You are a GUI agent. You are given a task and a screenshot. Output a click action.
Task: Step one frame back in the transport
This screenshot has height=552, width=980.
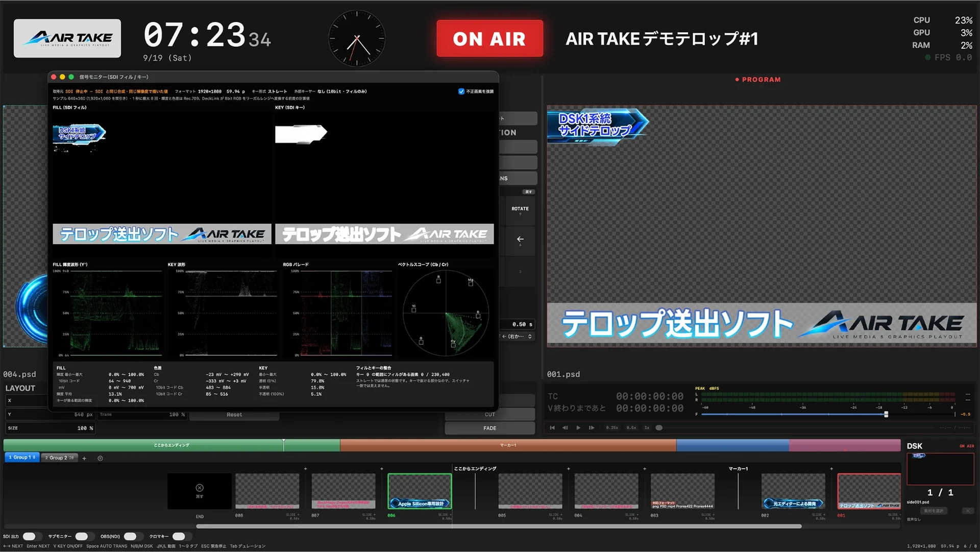(565, 428)
